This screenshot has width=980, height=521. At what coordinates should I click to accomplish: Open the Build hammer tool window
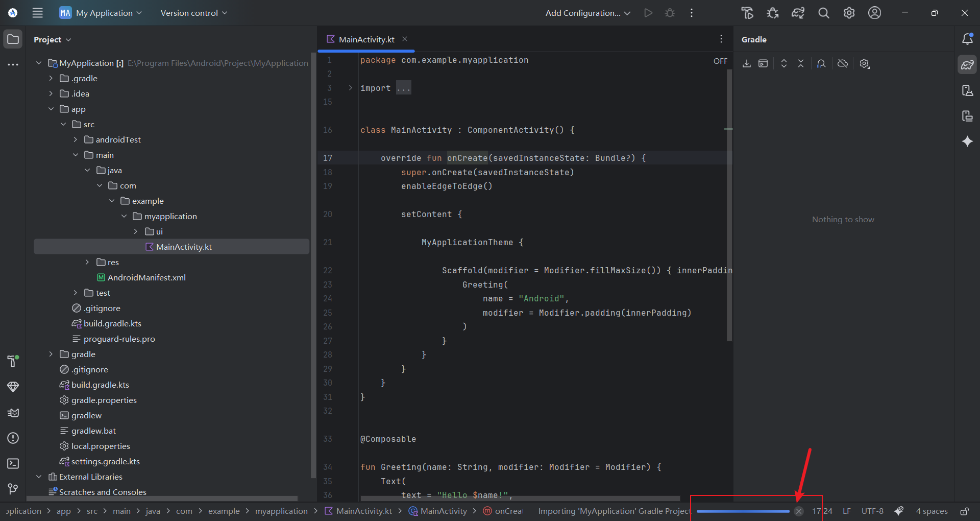click(13, 361)
